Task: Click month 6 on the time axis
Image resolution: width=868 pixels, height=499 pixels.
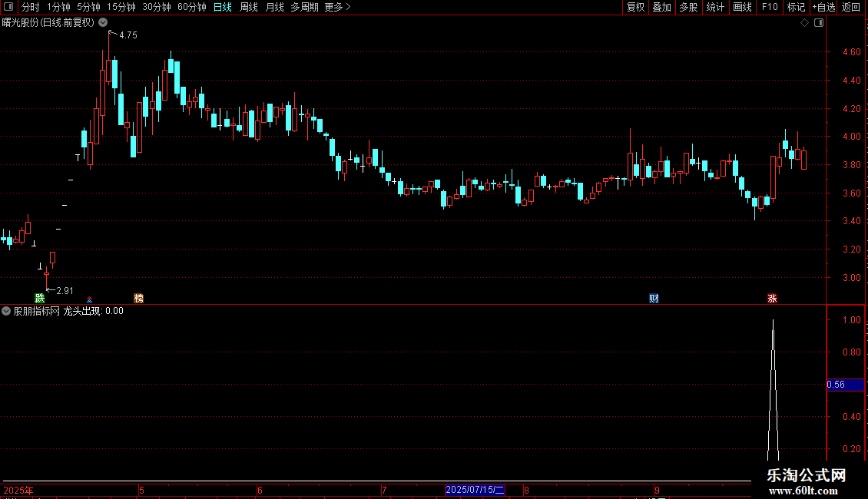Action: 260,490
